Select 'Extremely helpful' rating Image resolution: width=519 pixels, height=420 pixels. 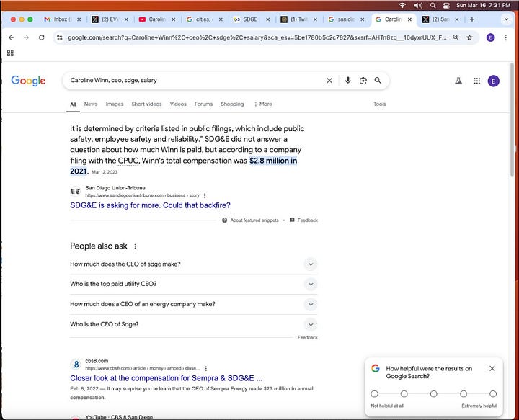(x=493, y=394)
